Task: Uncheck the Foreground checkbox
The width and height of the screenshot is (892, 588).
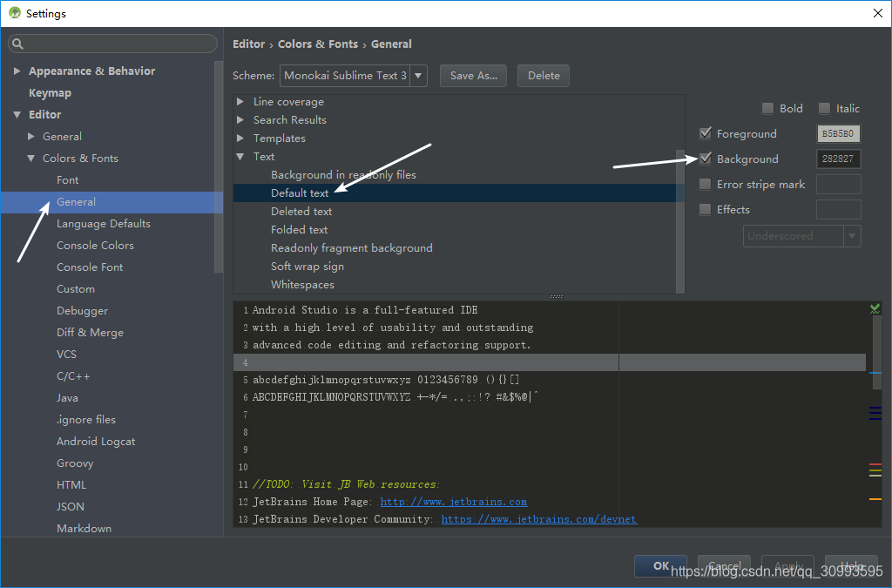Action: pyautogui.click(x=706, y=133)
